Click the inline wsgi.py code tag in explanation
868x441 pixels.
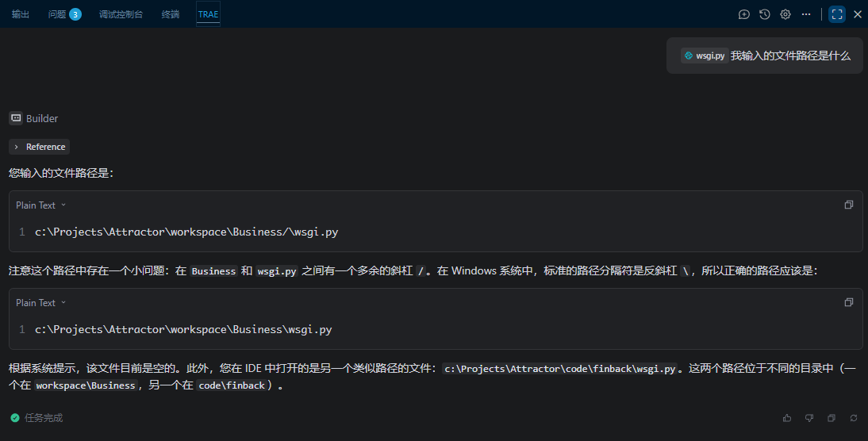277,271
